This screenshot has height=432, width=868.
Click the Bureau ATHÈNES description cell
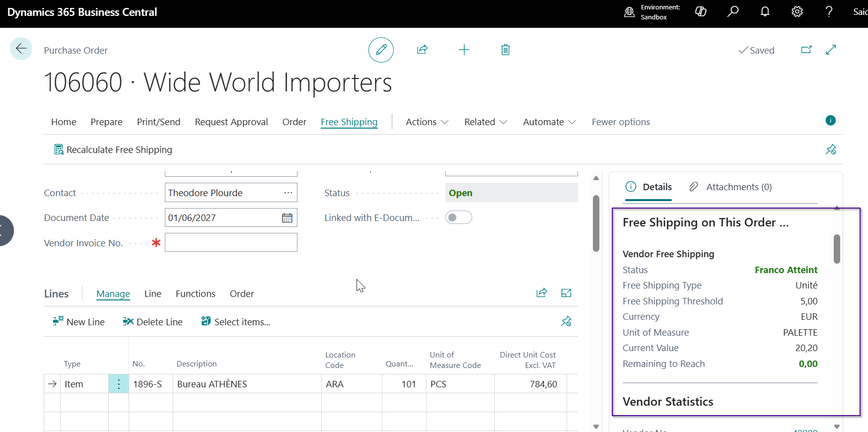coord(247,384)
